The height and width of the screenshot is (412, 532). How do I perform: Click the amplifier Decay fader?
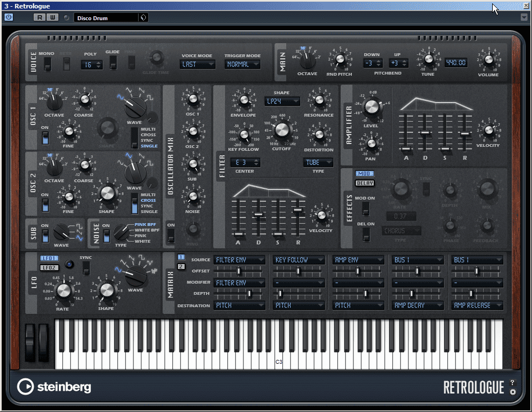[425, 133]
